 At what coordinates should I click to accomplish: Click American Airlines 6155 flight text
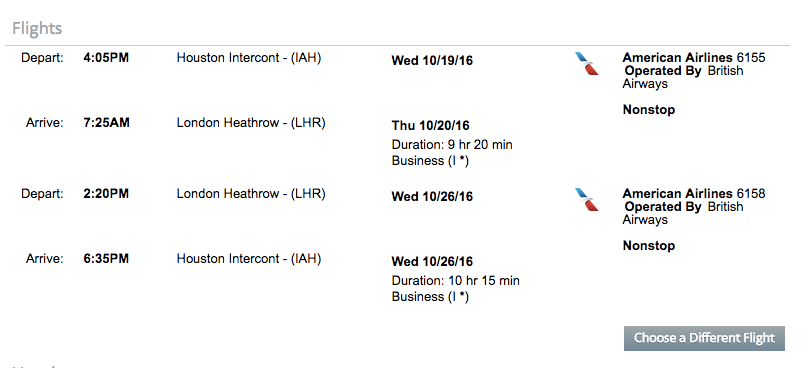click(694, 58)
